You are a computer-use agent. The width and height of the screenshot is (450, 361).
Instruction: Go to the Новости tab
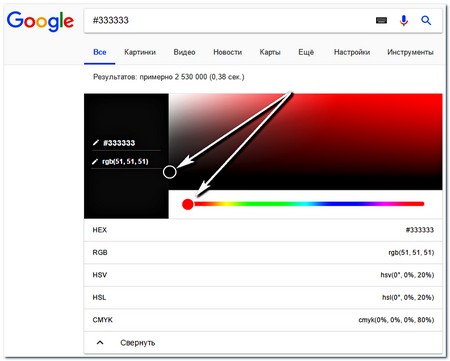coord(228,52)
